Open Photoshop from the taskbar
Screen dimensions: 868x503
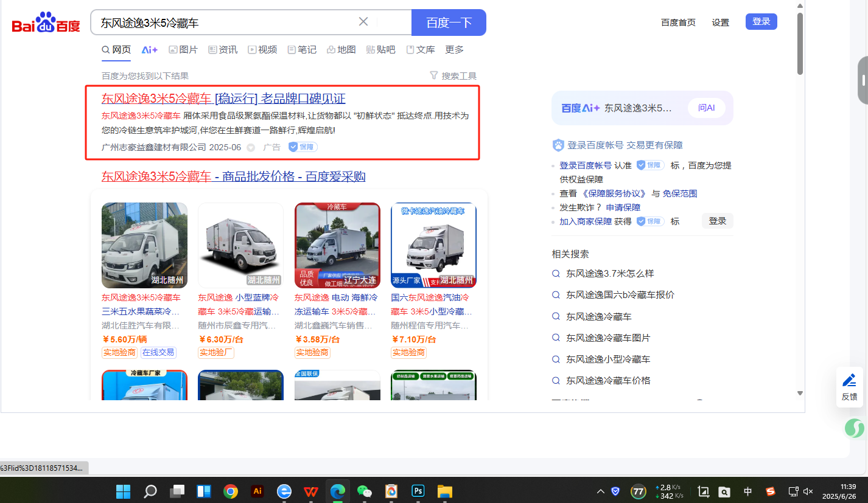418,491
